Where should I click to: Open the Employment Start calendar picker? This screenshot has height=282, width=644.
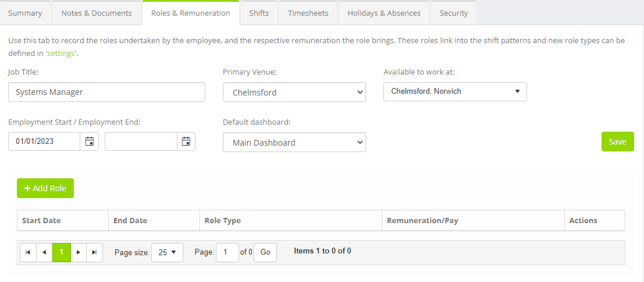click(x=90, y=142)
